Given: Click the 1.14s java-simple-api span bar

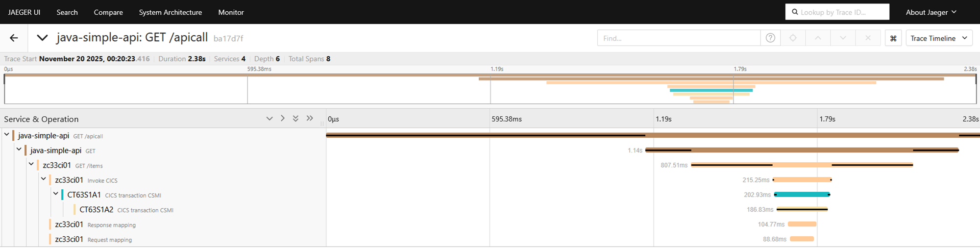Looking at the screenshot, I should pos(802,150).
